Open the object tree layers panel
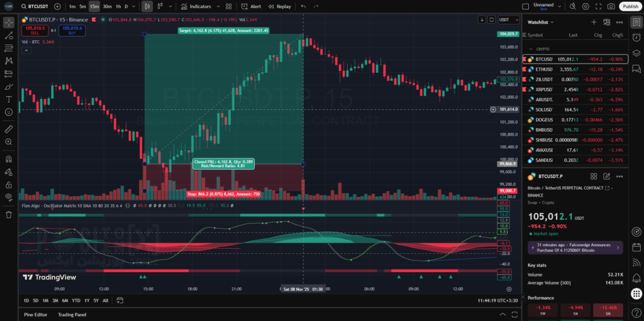 coord(636,53)
